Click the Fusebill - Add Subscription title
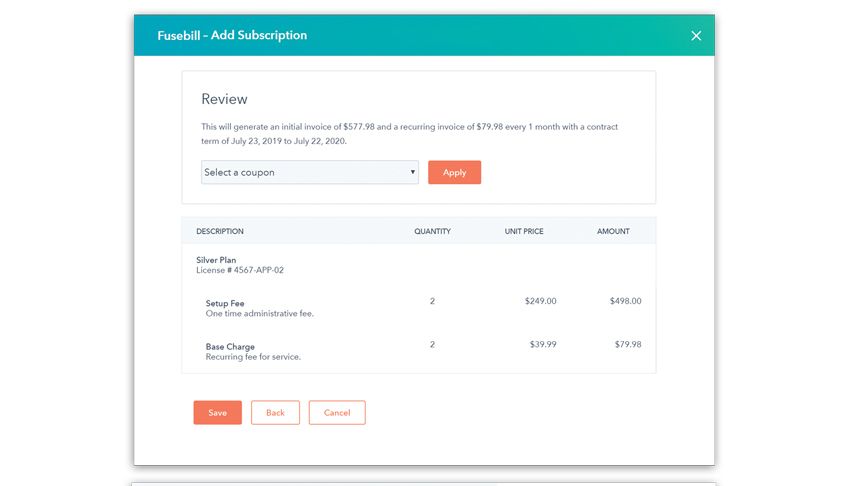The height and width of the screenshot is (486, 863). click(x=232, y=35)
